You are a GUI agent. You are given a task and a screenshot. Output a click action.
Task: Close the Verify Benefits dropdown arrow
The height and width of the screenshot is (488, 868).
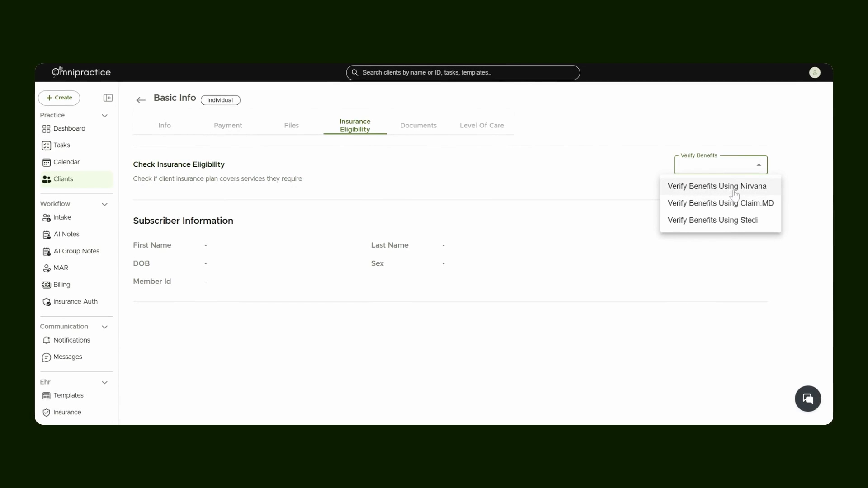click(759, 165)
